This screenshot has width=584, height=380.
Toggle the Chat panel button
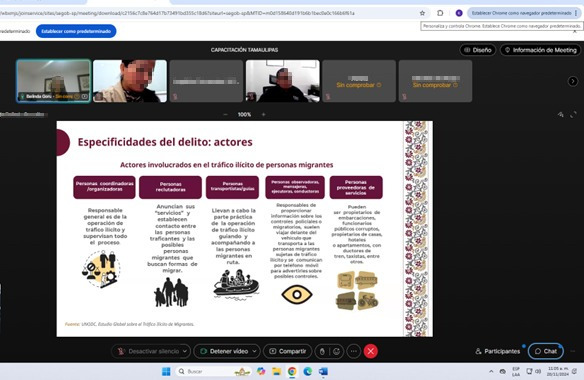(546, 351)
